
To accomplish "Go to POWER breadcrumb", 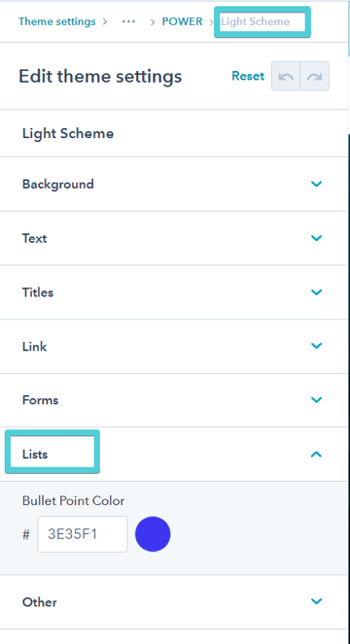I will 182,21.
